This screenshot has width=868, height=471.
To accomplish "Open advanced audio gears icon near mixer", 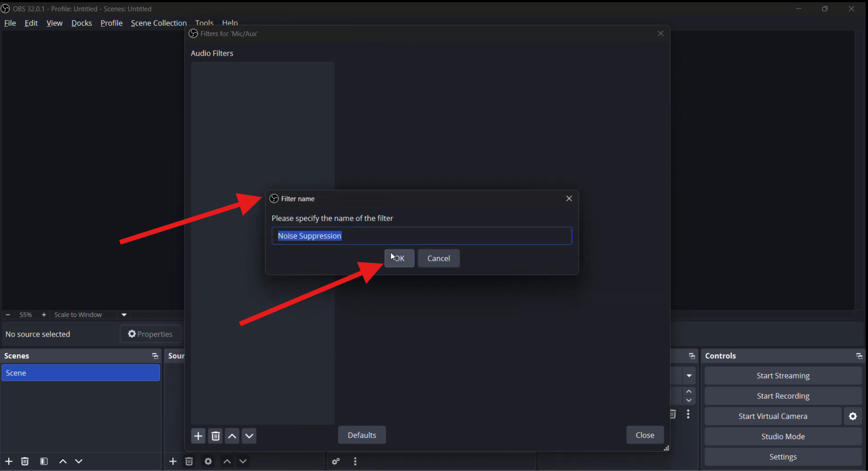I will click(336, 461).
